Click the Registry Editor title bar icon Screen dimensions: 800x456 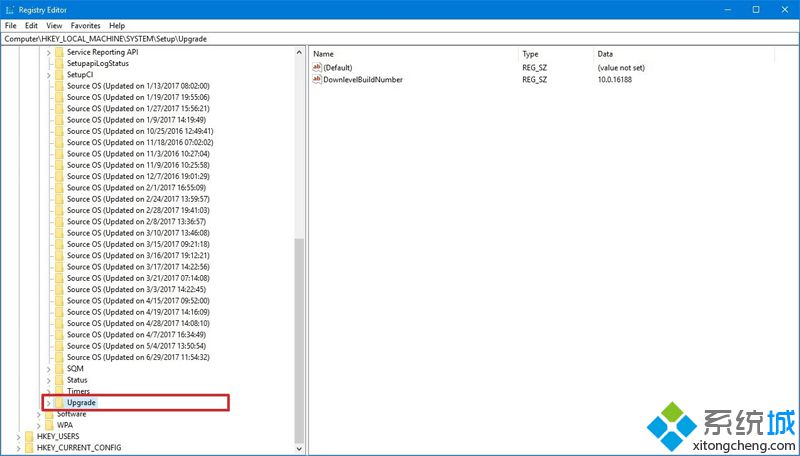(9, 10)
